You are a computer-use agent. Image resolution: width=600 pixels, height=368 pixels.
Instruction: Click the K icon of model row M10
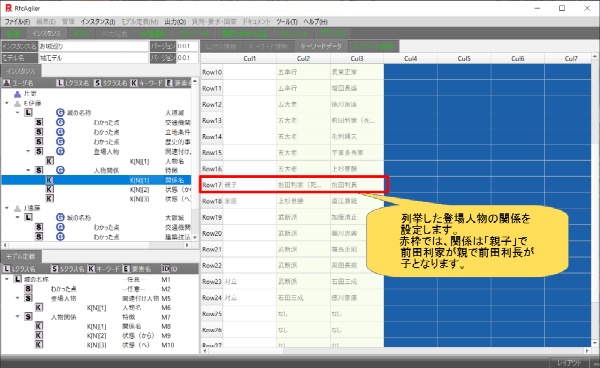coord(39,345)
